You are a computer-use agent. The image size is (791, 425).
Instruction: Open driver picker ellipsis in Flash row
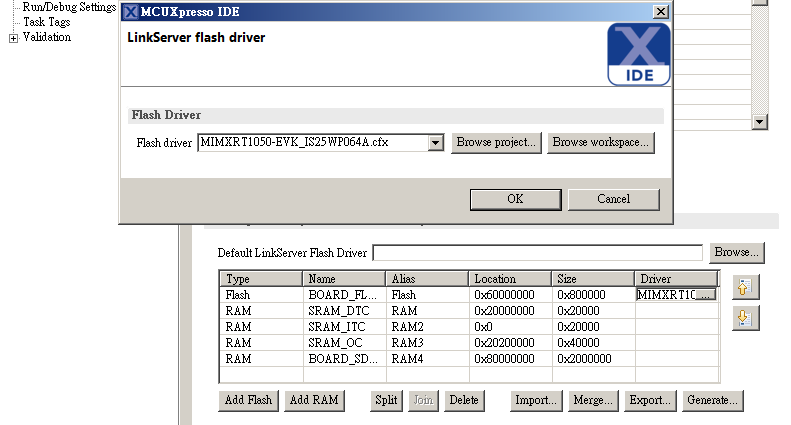click(705, 295)
